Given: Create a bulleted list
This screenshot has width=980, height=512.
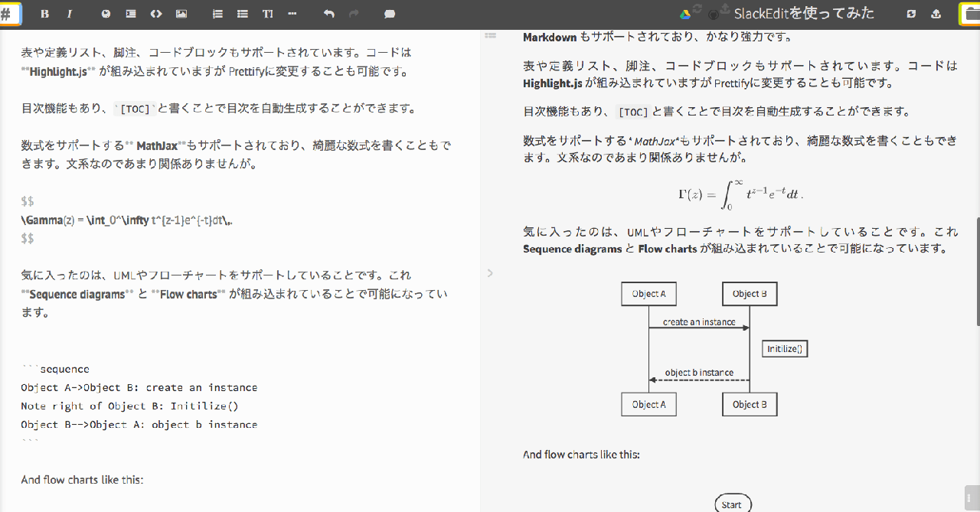Looking at the screenshot, I should click(x=243, y=14).
